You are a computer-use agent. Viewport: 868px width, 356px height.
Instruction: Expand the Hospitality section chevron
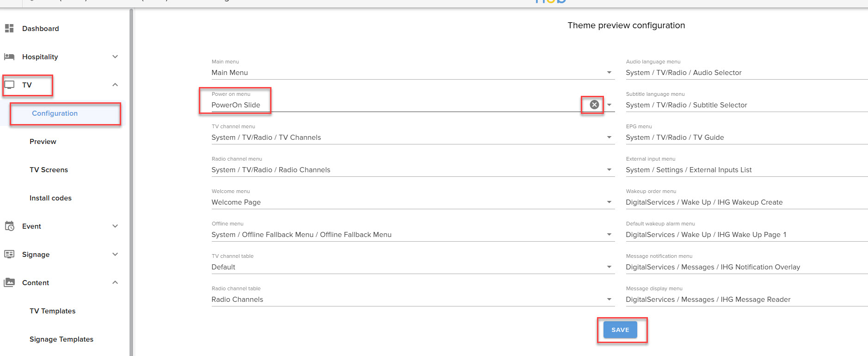tap(115, 56)
